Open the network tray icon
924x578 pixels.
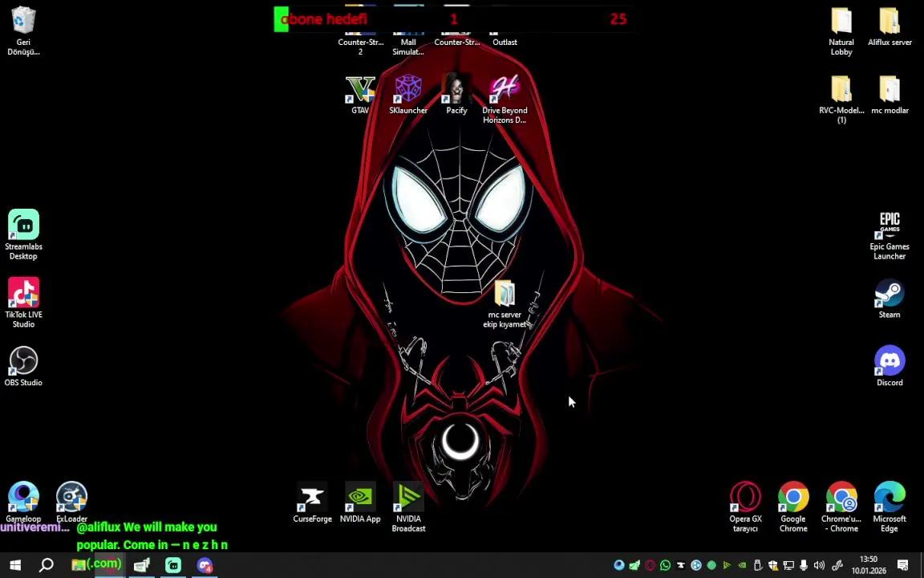click(788, 565)
